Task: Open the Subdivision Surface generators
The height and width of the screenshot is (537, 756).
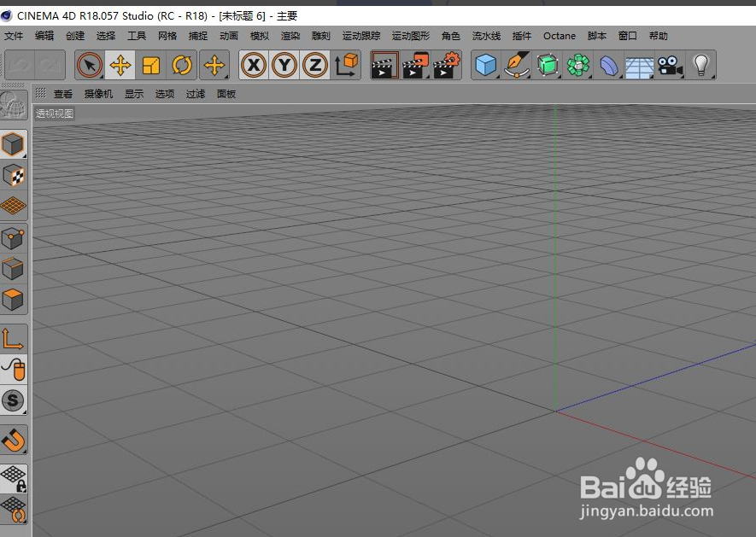Action: pos(548,65)
